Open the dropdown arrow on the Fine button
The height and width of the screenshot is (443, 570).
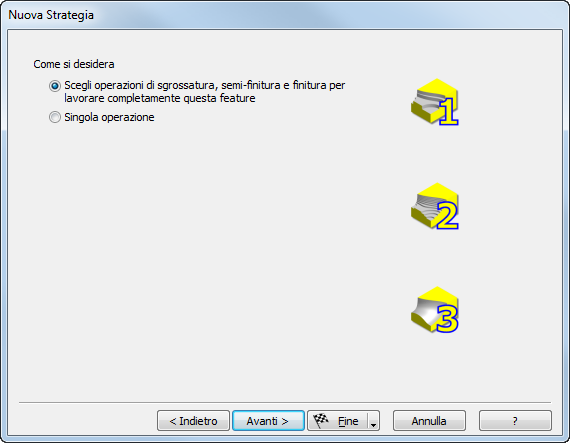[x=373, y=421]
